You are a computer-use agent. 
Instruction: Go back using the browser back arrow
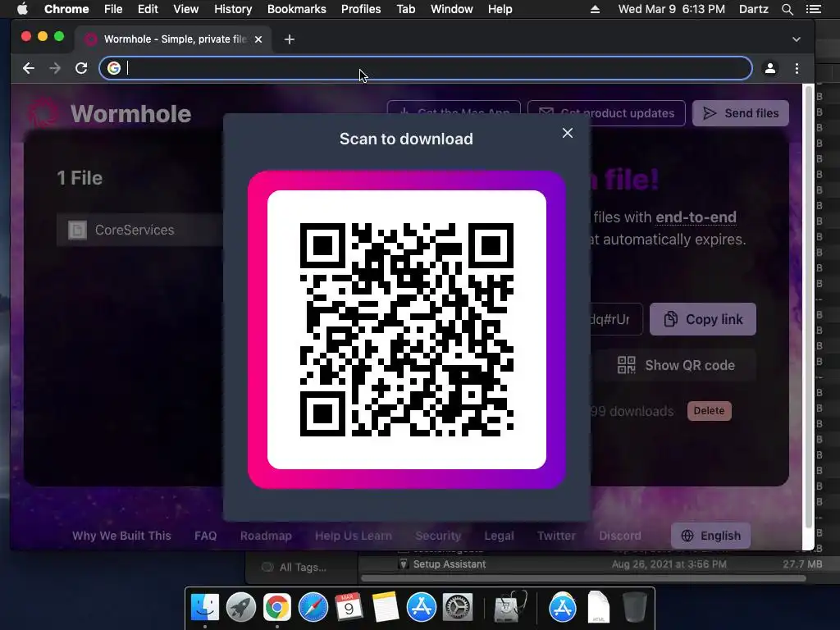point(29,68)
